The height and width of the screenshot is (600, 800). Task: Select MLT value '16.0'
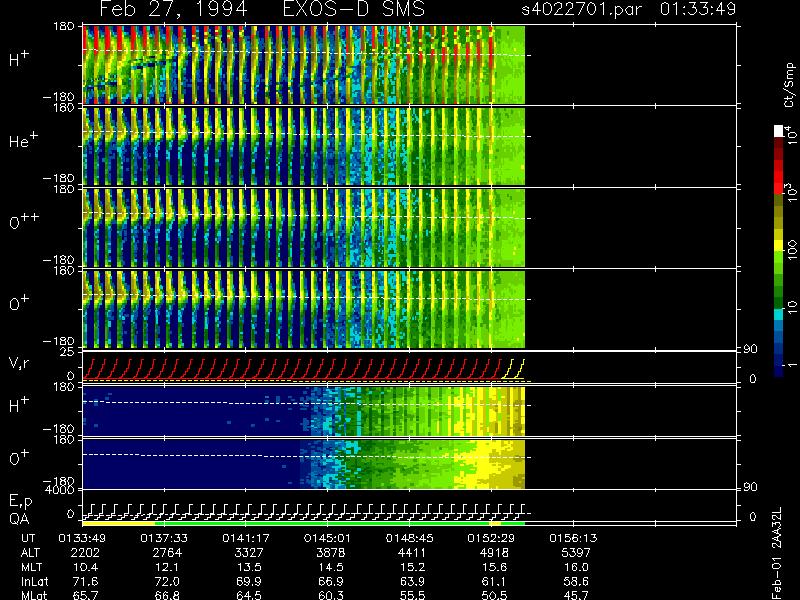pyautogui.click(x=577, y=567)
